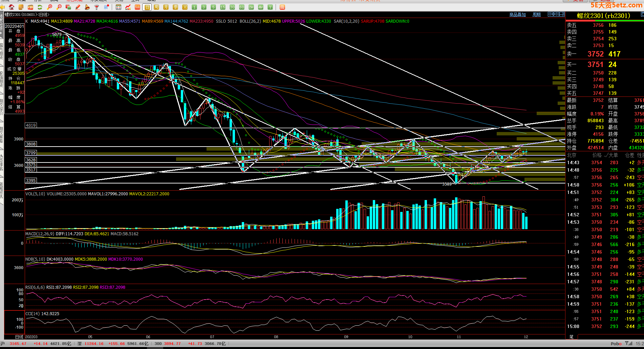
Task: Click the green refresh arrows icon
Action: tap(40, 7)
